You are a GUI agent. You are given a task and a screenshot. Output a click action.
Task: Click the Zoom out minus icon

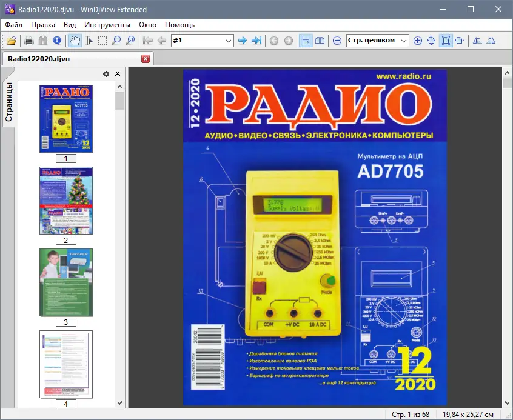[337, 41]
